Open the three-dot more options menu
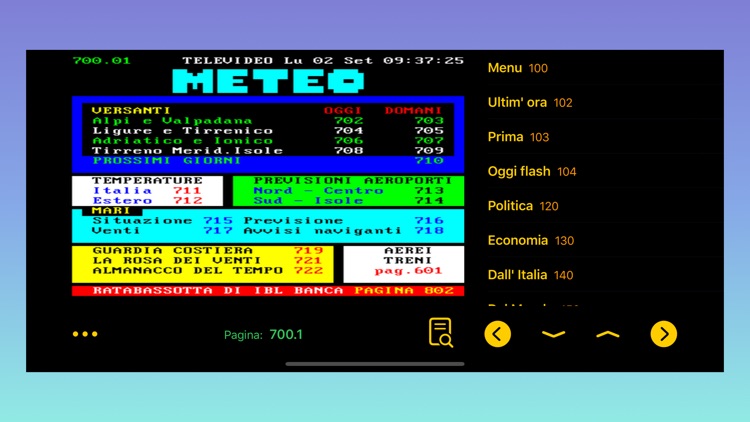Image resolution: width=750 pixels, height=422 pixels. coord(85,334)
